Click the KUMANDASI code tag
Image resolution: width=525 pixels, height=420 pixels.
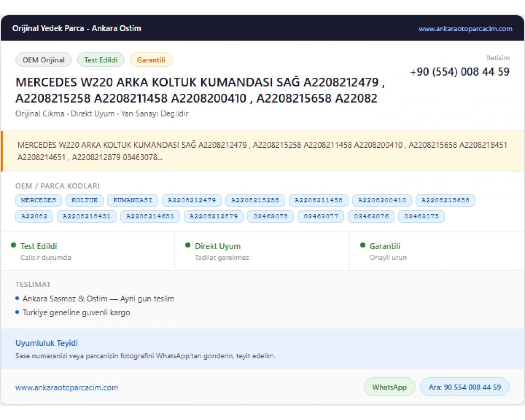coord(133,200)
